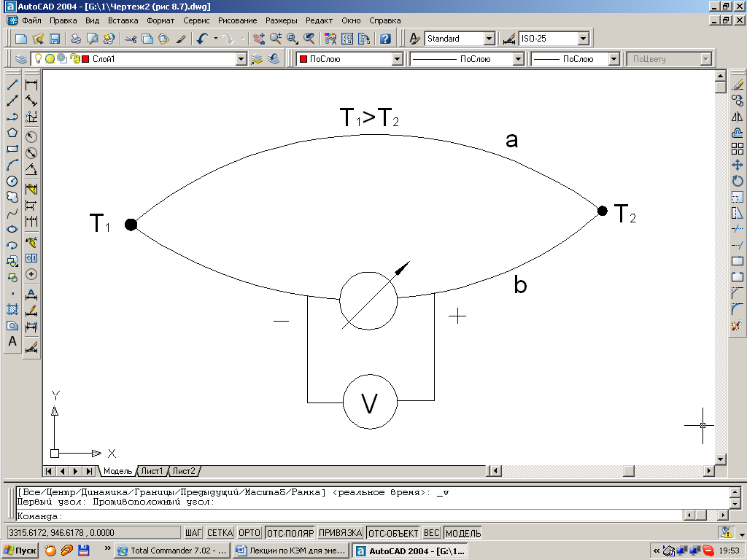
Task: Click the command line input Команда:
Action: click(x=349, y=516)
